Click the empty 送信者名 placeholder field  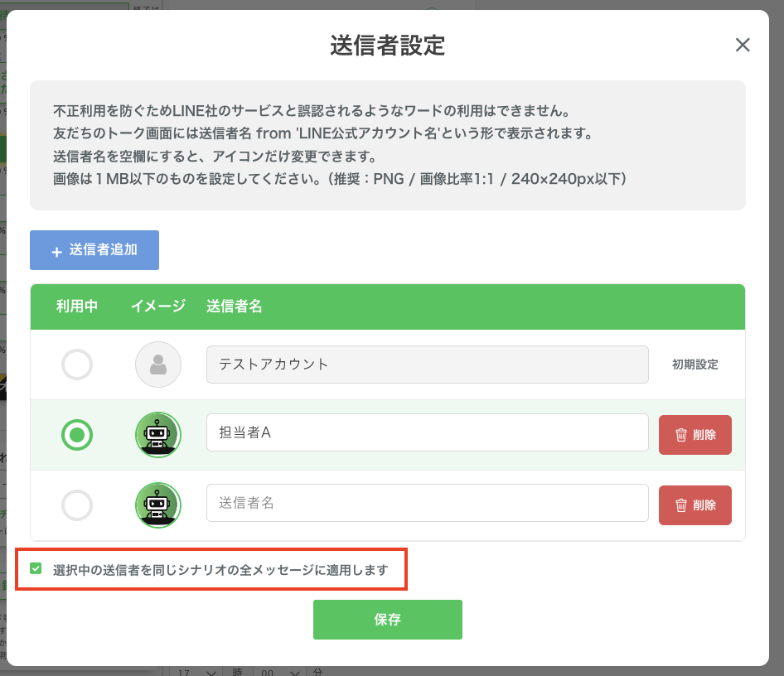(x=427, y=503)
